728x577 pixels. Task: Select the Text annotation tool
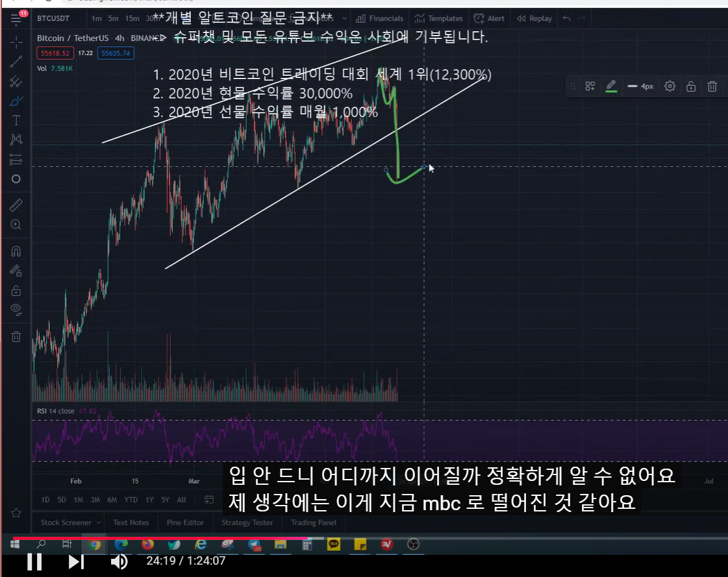pos(16,121)
